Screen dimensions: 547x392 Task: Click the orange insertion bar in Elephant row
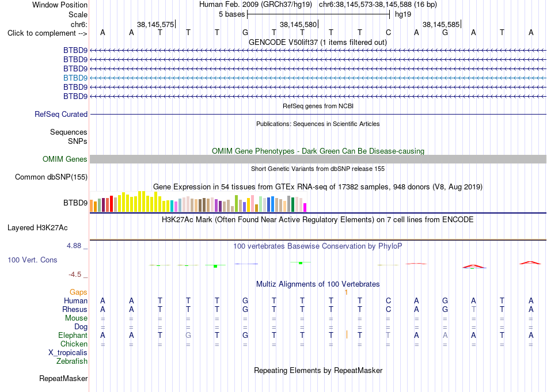pyautogui.click(x=347, y=335)
